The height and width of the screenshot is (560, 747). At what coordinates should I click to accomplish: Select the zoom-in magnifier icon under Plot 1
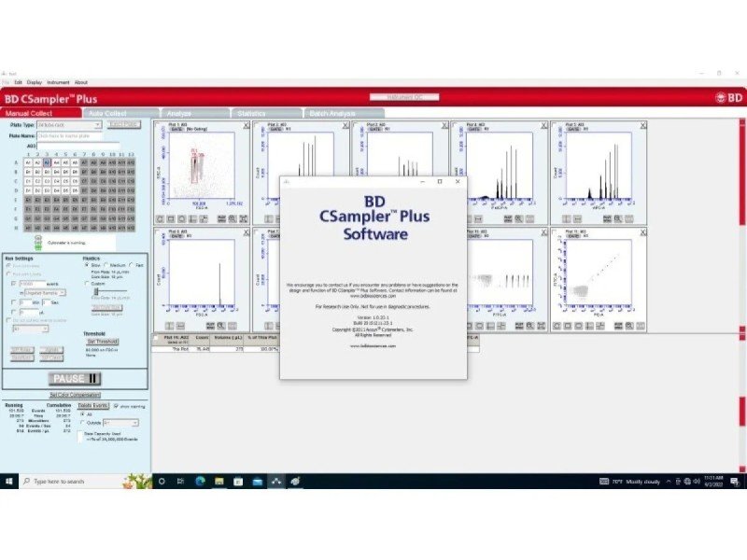click(232, 218)
